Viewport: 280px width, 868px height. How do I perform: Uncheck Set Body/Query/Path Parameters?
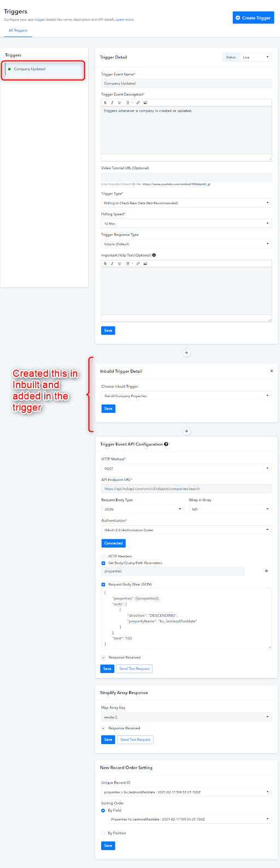(103, 563)
